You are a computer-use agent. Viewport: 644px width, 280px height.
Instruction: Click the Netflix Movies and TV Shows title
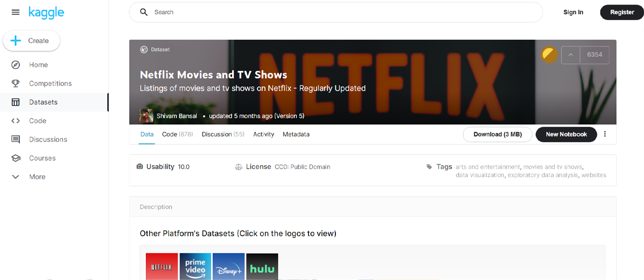coord(213,75)
